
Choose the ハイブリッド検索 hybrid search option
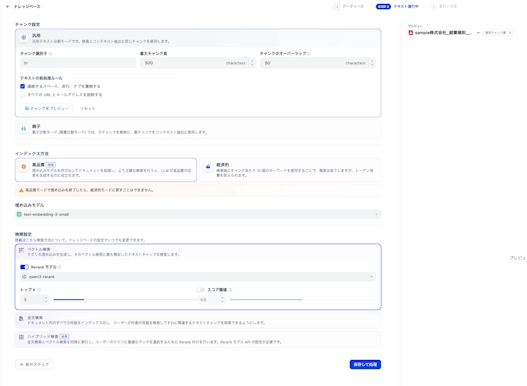click(x=198, y=339)
